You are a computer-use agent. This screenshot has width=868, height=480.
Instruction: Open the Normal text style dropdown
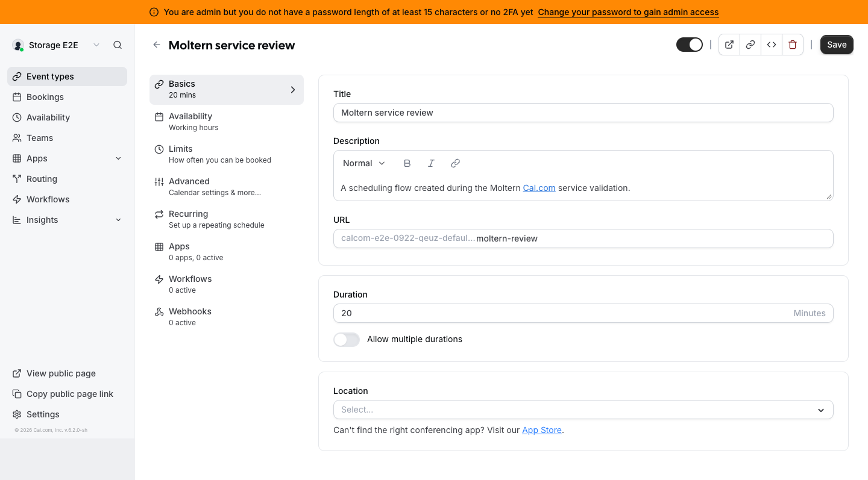click(x=364, y=163)
